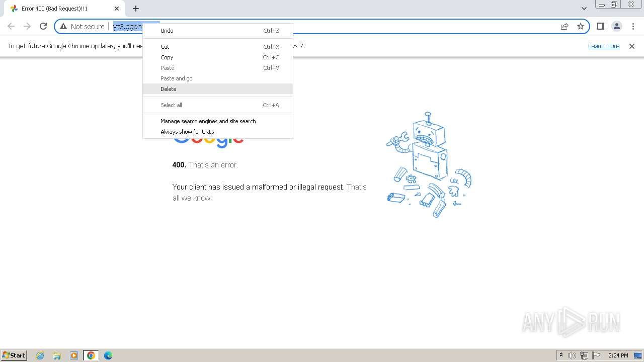
Task: Open the side panel icon
Action: pos(600,26)
